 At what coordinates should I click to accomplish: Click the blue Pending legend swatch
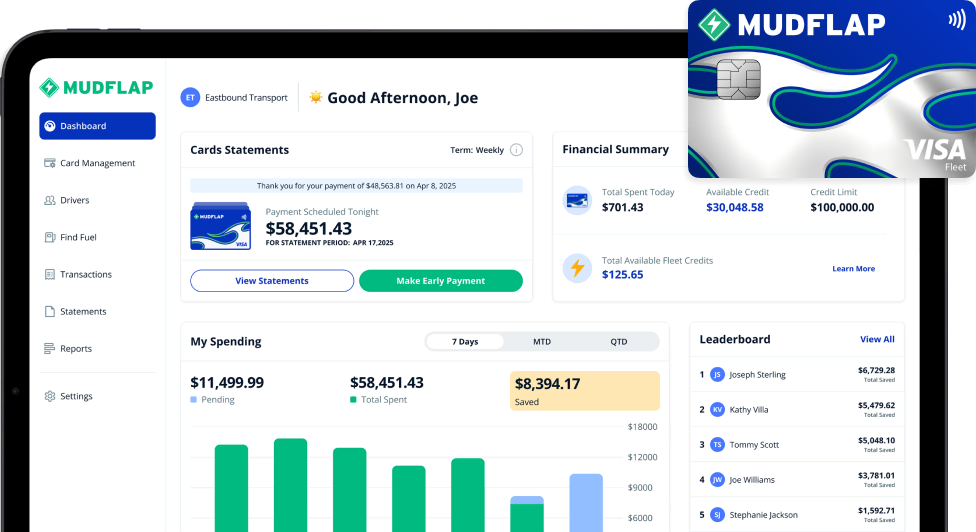point(194,399)
